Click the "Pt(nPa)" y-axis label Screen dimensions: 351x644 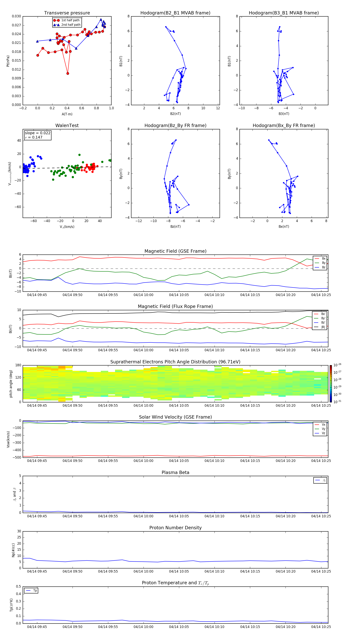pos(8,61)
